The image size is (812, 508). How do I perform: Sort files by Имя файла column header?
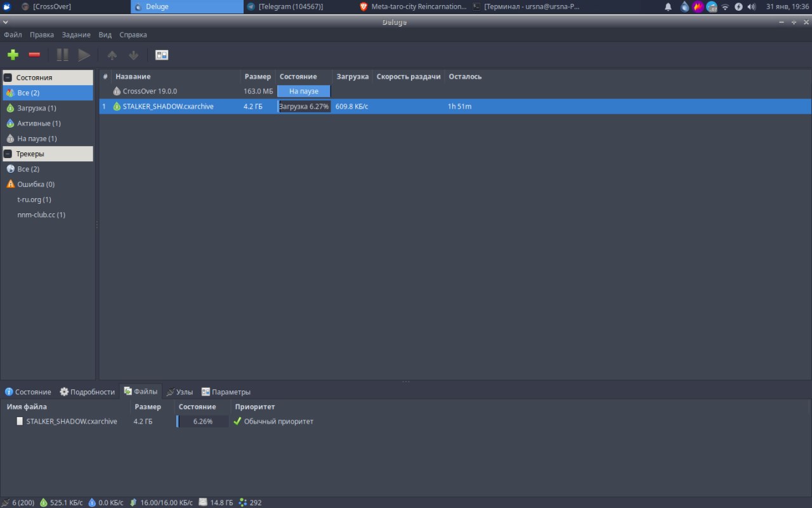[x=66, y=406]
